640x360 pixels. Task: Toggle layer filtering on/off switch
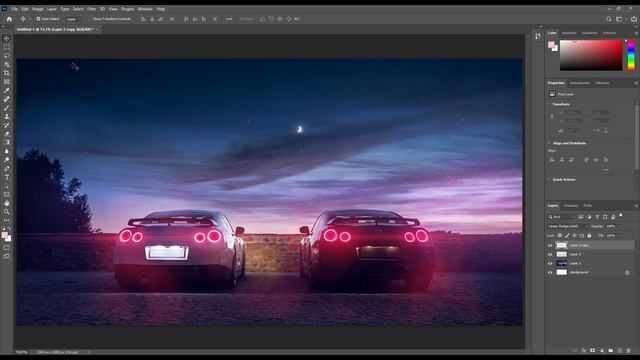click(621, 215)
